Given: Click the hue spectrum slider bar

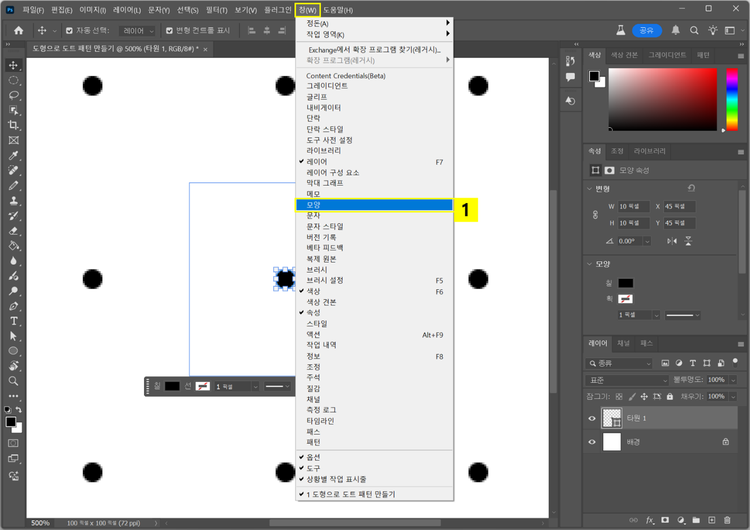Looking at the screenshot, I should click(732, 99).
